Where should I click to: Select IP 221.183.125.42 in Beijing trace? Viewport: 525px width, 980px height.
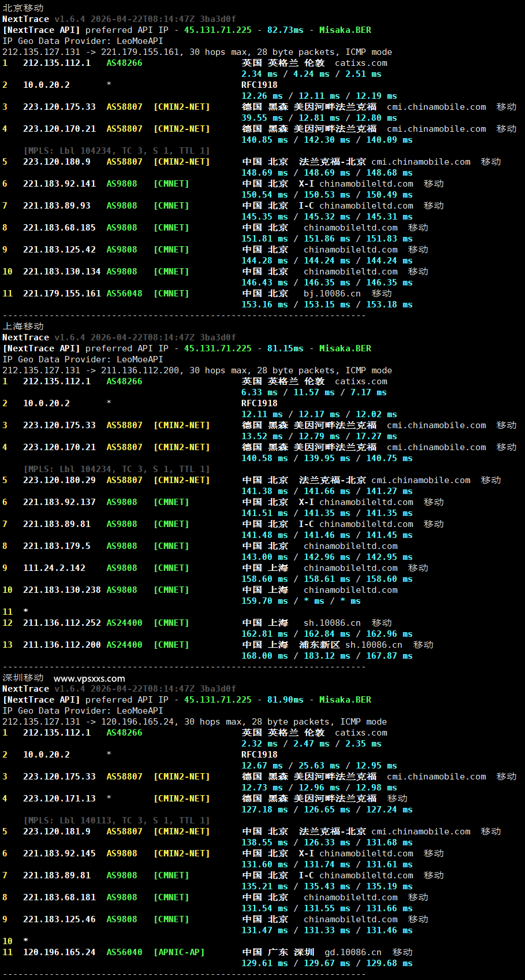coord(59,250)
